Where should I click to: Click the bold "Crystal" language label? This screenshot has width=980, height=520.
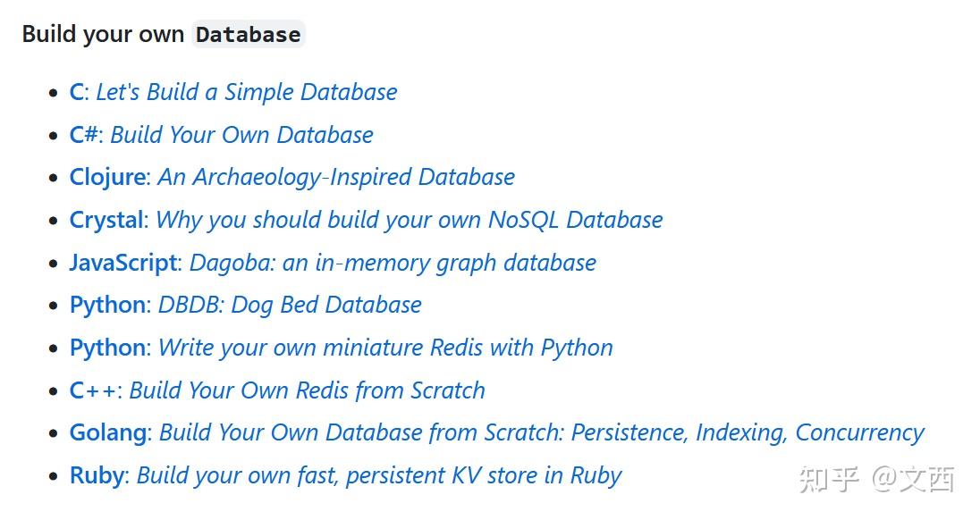point(107,221)
